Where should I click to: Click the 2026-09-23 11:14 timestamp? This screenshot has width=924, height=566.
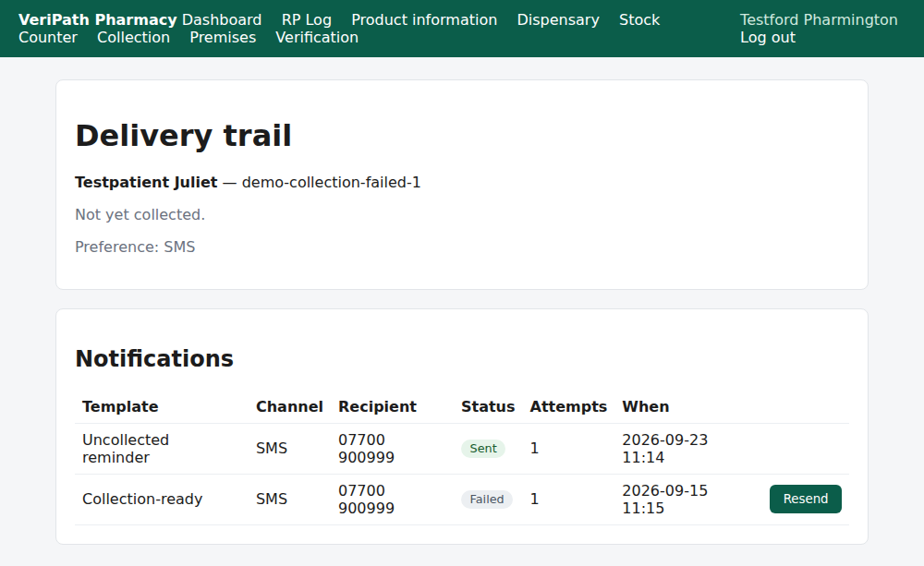coord(664,448)
